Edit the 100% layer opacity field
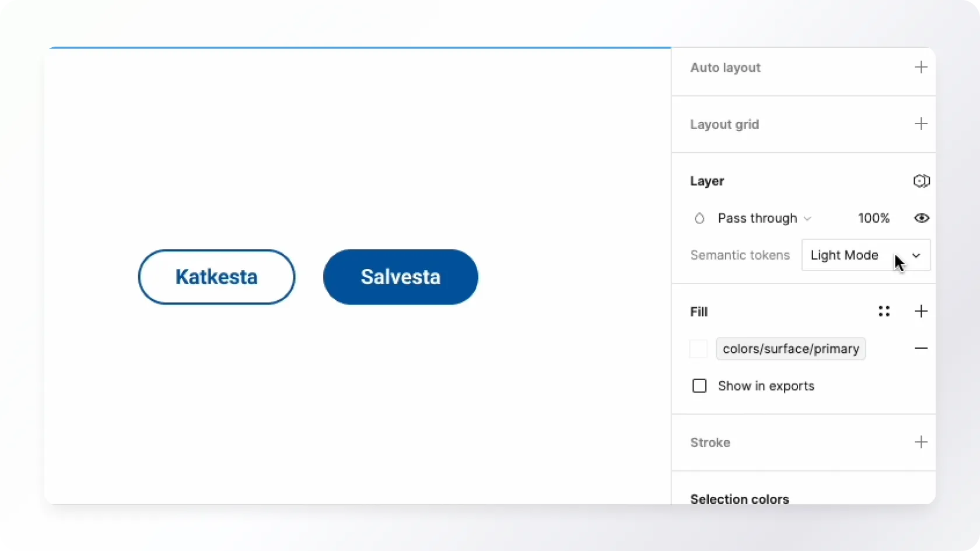 [x=873, y=219]
